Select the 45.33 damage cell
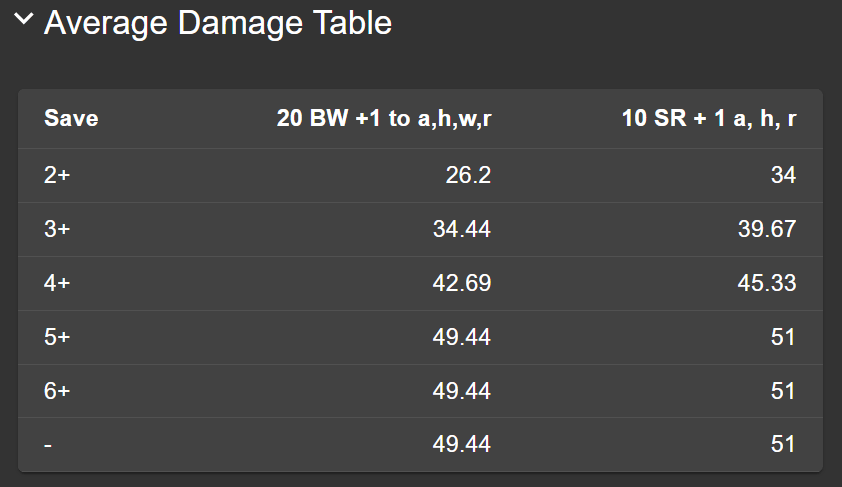The width and height of the screenshot is (842, 487). pos(767,284)
